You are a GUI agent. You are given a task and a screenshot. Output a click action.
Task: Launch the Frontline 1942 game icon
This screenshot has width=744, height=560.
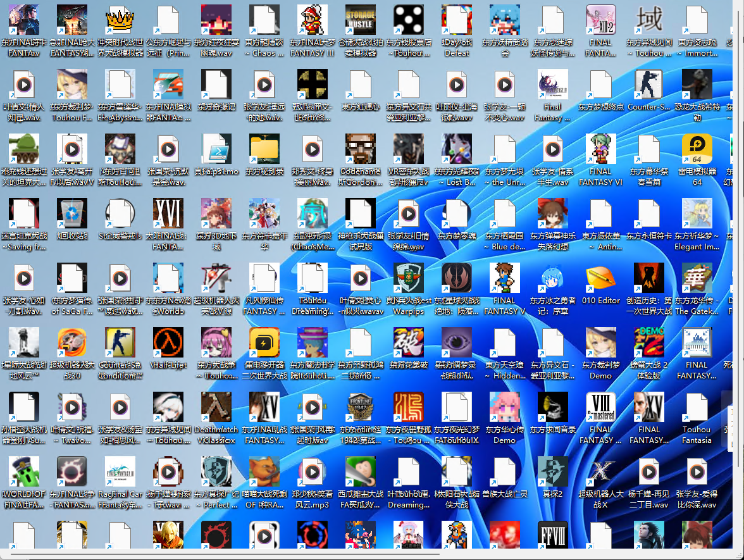[x=361, y=408]
